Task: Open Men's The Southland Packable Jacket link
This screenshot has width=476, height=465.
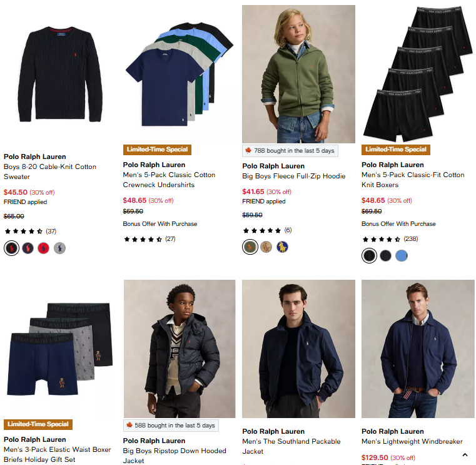Action: 290,446
